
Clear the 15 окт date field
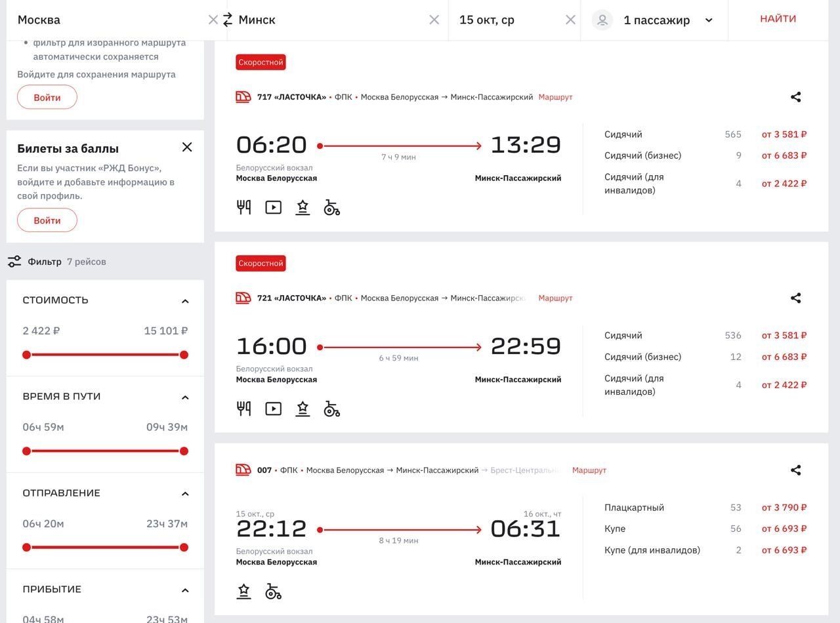coord(571,20)
